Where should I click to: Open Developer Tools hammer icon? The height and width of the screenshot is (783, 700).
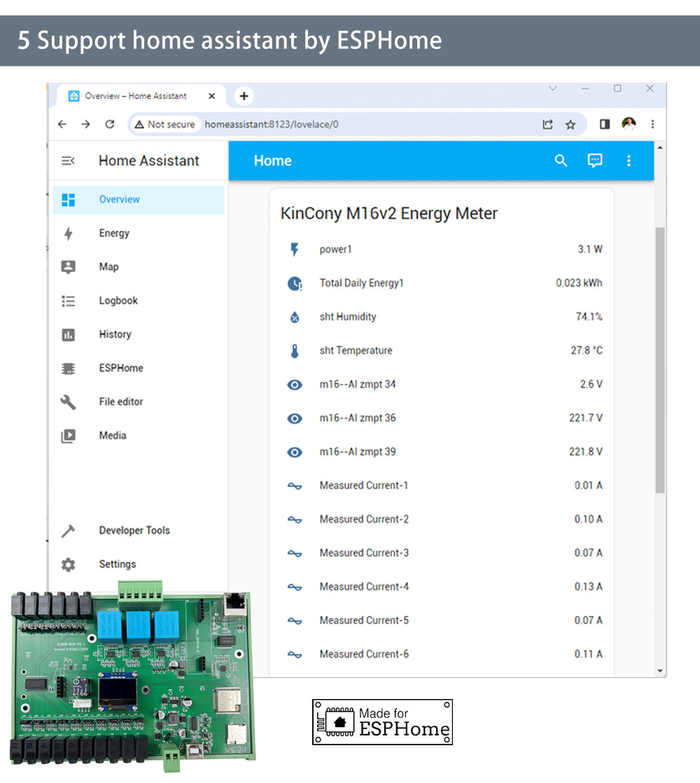coord(68,531)
